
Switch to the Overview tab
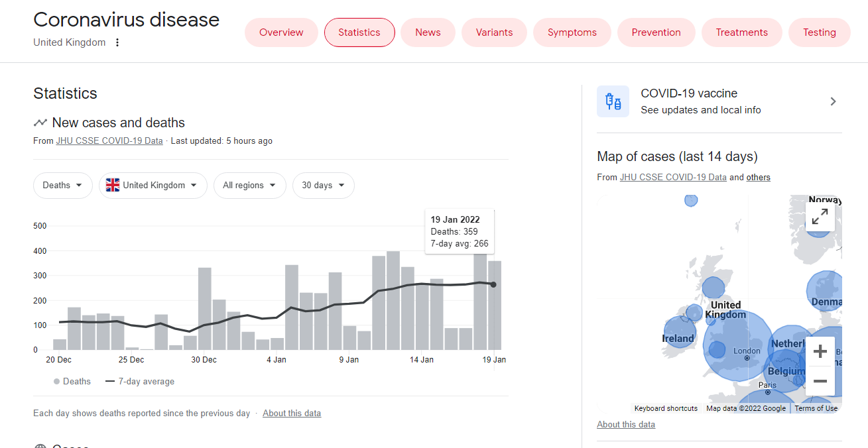pyautogui.click(x=281, y=32)
